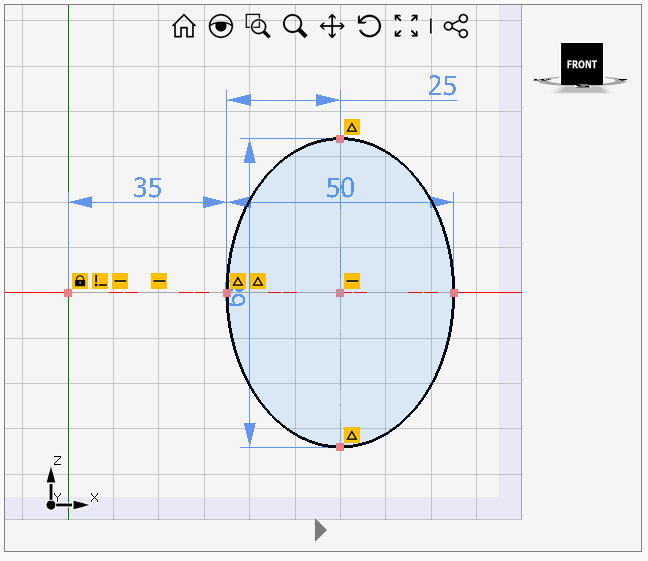Activate the Pan arrows tool
Image resolution: width=648 pixels, height=561 pixels.
[331, 27]
